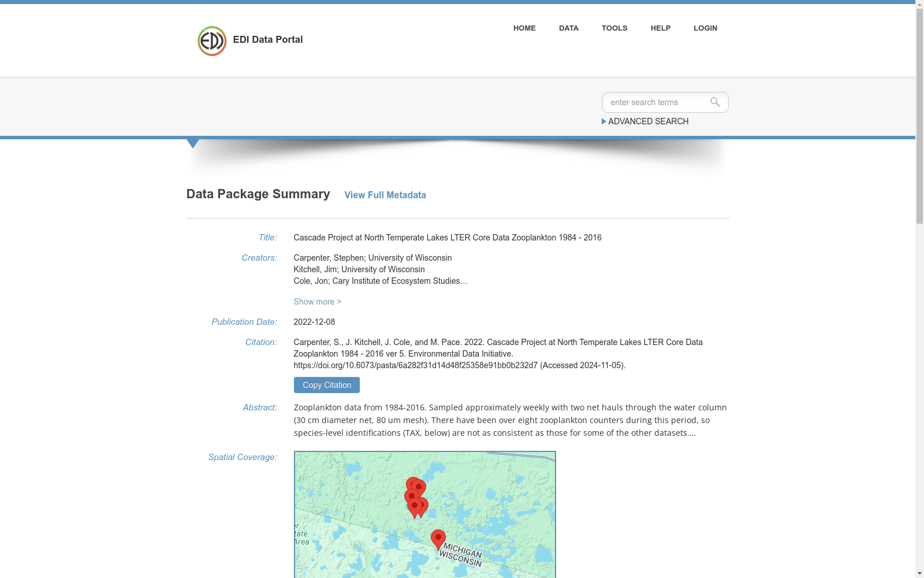Open the View Full Metadata link
924x578 pixels.
tap(385, 195)
